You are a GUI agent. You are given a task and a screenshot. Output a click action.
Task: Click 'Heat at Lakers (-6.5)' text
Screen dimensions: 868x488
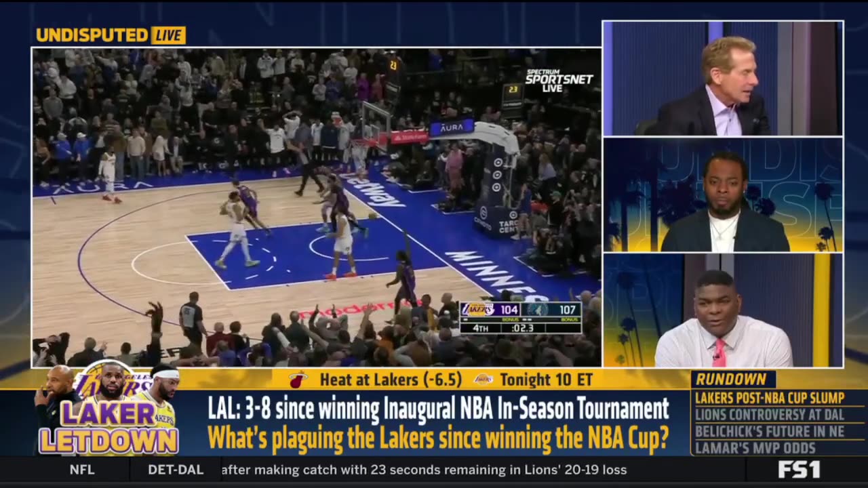[391, 380]
